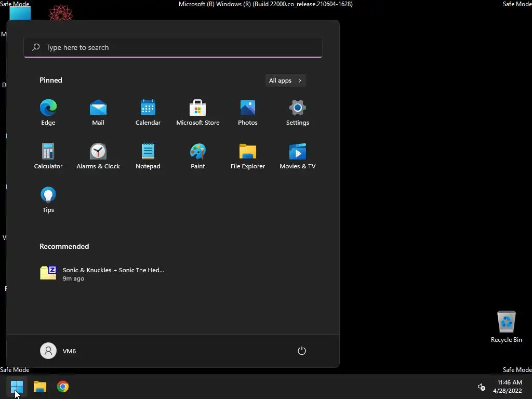
Task: Select the Recycle Bin desktop icon
Action: coord(506,327)
